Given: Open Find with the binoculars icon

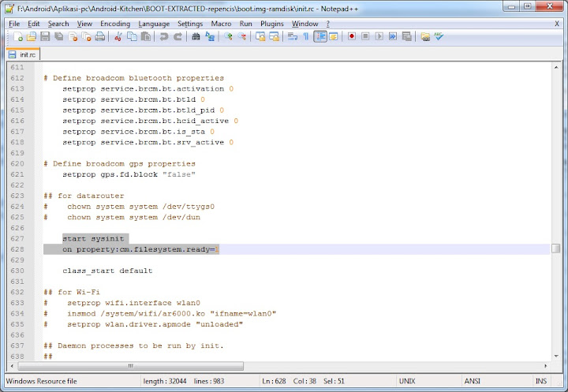Looking at the screenshot, I should coord(196,36).
